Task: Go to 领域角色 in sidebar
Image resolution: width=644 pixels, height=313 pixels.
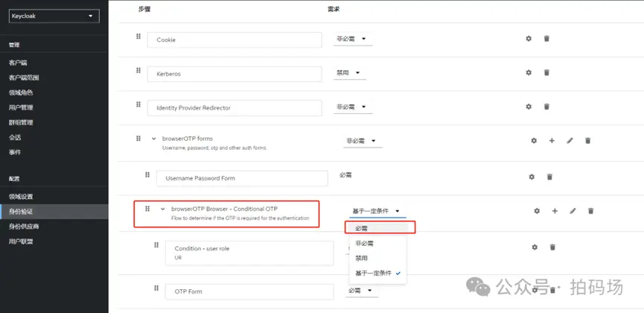Action: (21, 92)
